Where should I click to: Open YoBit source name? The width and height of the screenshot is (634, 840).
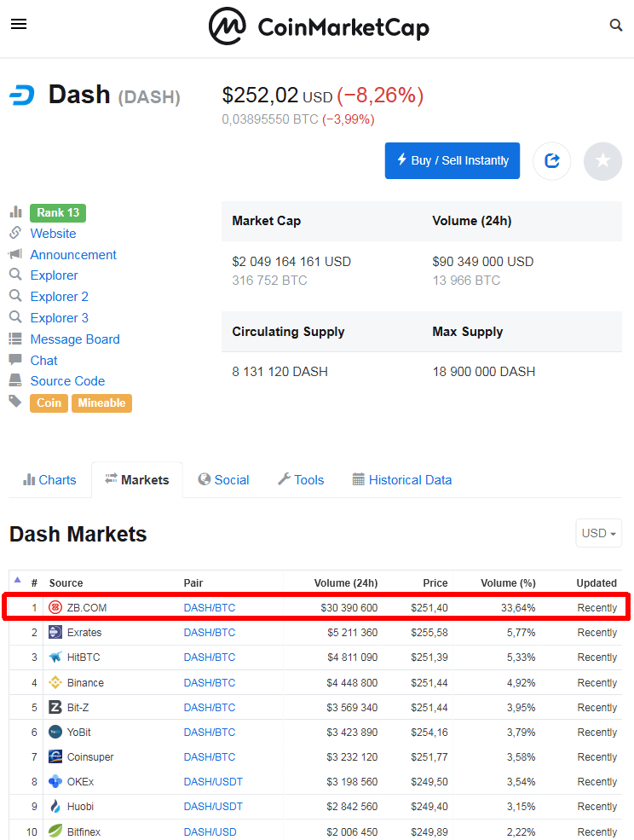[x=79, y=732]
